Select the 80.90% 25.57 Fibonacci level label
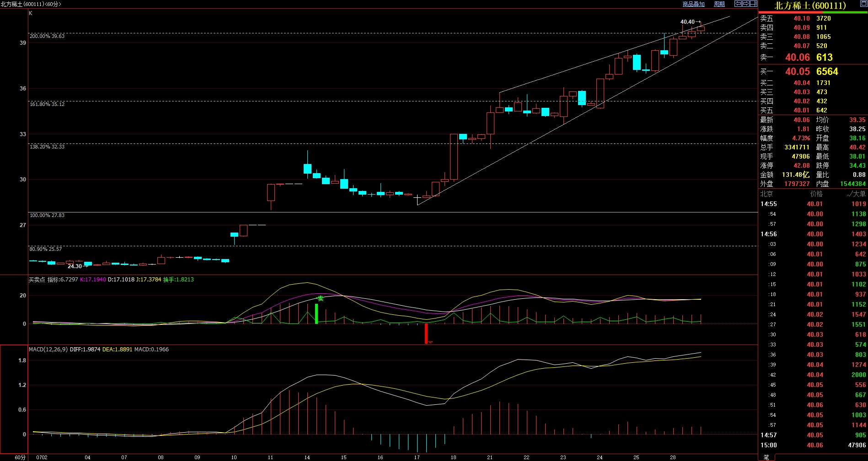The width and height of the screenshot is (868, 461). pyautogui.click(x=46, y=249)
